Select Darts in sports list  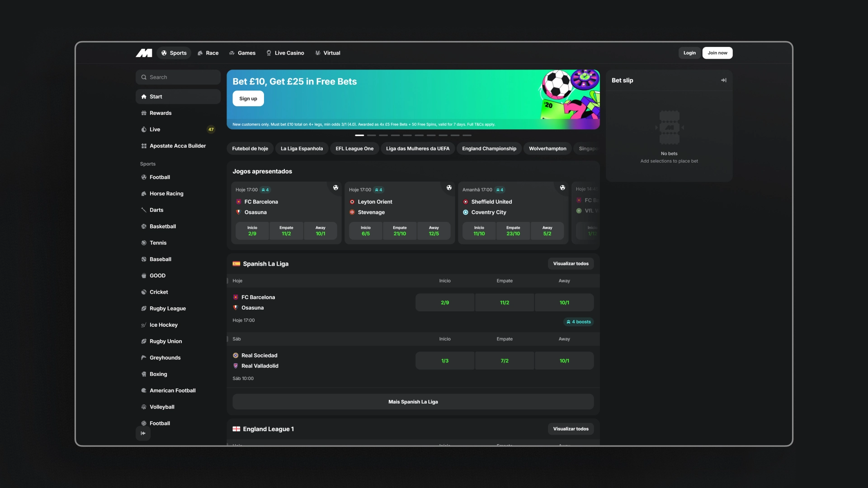click(x=178, y=210)
